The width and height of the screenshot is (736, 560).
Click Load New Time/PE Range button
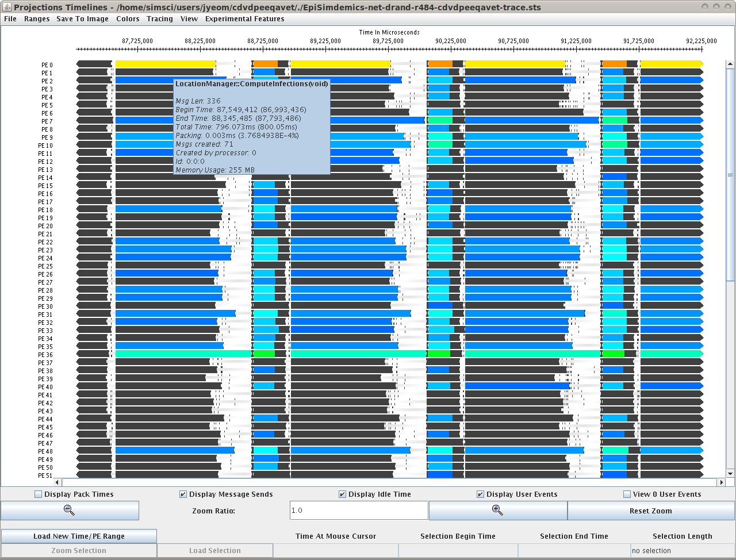tap(79, 536)
